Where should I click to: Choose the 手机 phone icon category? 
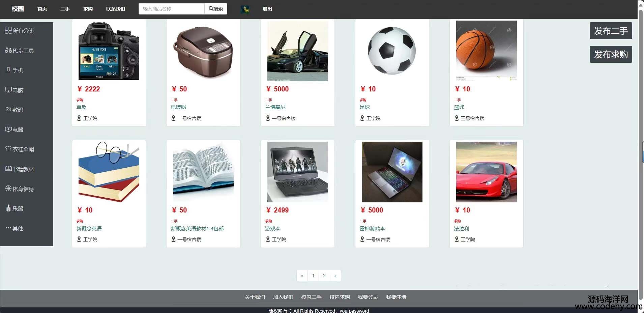coord(15,70)
